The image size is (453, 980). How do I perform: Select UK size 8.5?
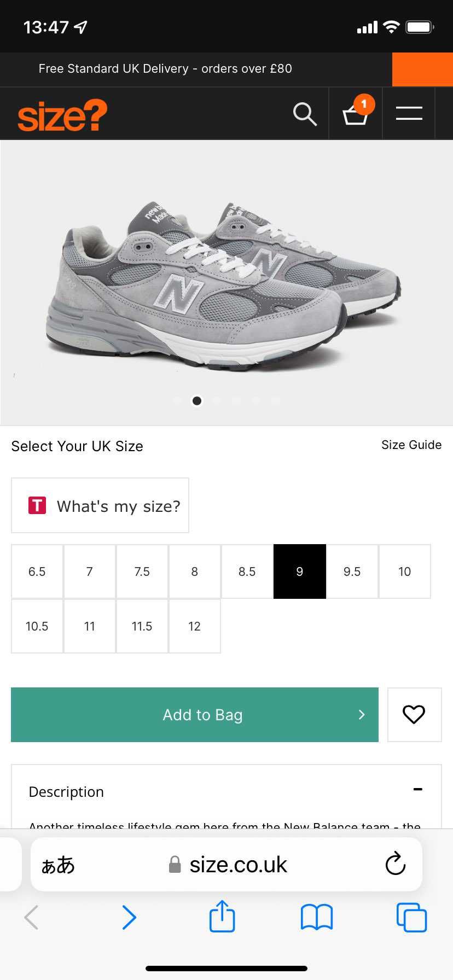pos(247,571)
